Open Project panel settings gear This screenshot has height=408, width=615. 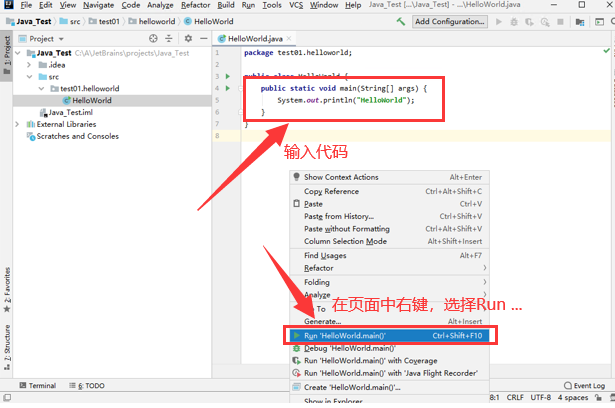tap(188, 38)
